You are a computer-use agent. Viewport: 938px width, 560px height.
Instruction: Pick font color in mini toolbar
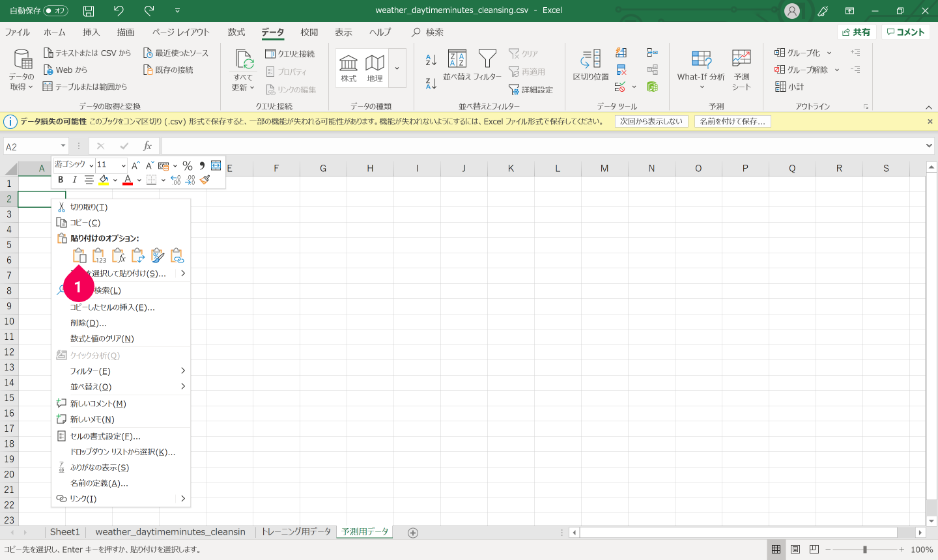[128, 180]
